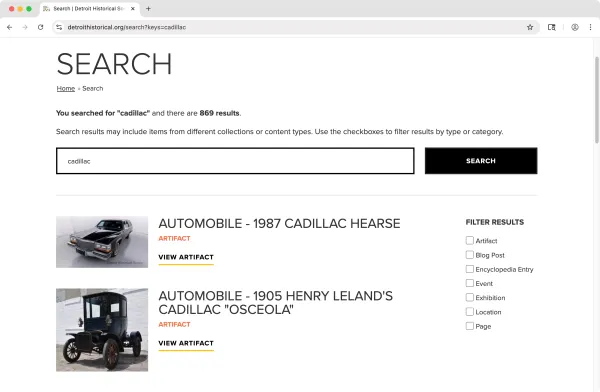View artifact for 1905 Cadillac Osceola
600x392 pixels.
(186, 343)
